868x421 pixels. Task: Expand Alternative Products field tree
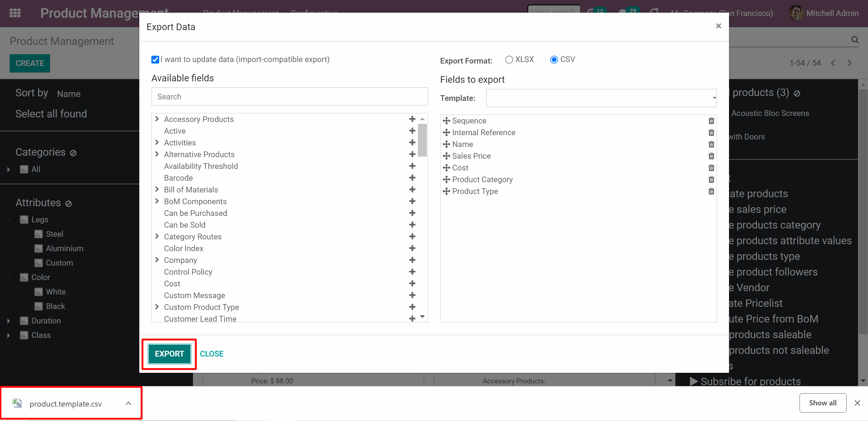pyautogui.click(x=157, y=154)
